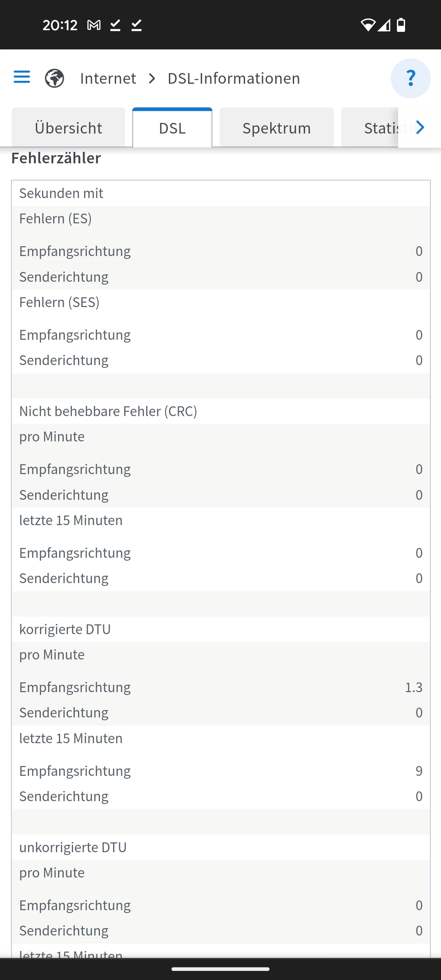The height and width of the screenshot is (980, 441).
Task: Tap the battery icon in status bar
Action: coord(401,25)
